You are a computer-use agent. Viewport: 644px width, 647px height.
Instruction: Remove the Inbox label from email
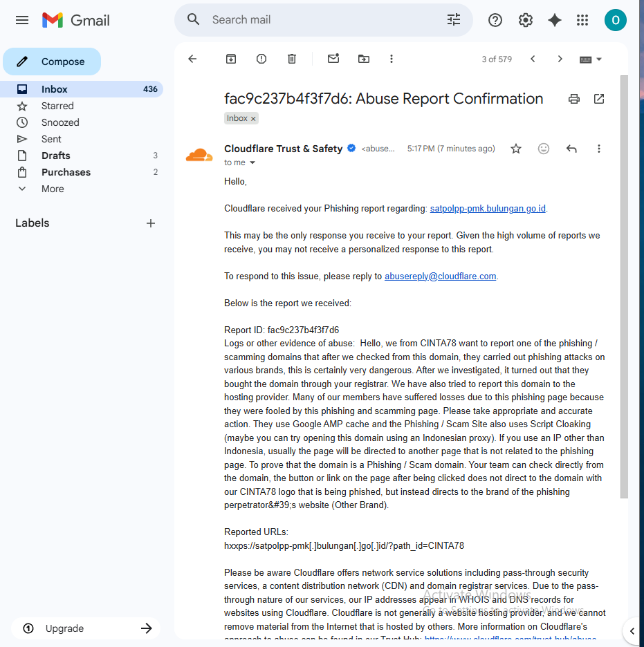point(253,118)
